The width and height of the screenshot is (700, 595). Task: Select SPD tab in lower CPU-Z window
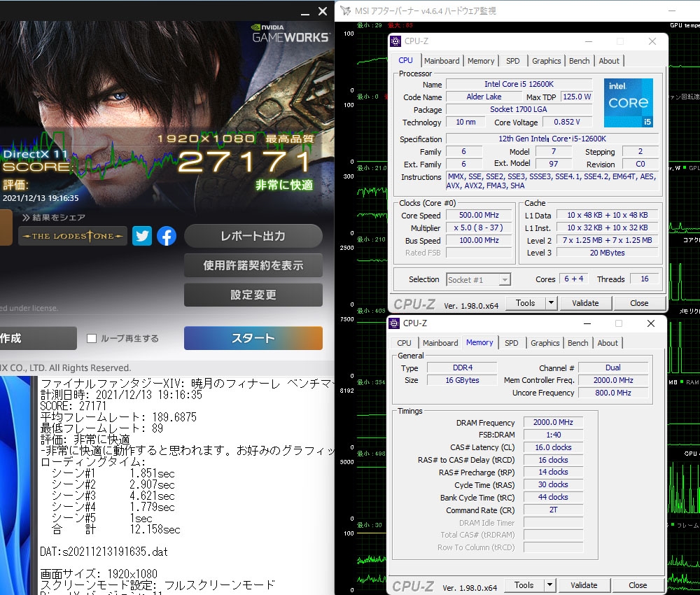point(512,343)
